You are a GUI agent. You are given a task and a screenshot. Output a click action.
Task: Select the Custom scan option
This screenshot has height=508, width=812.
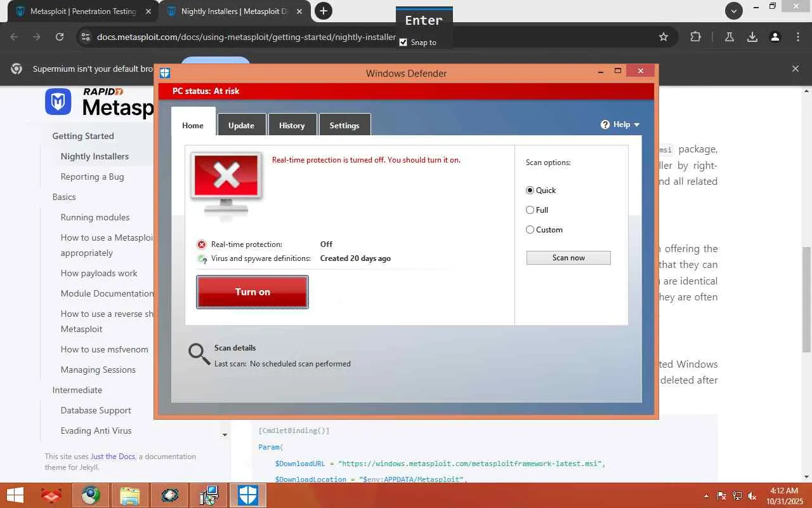[530, 230]
